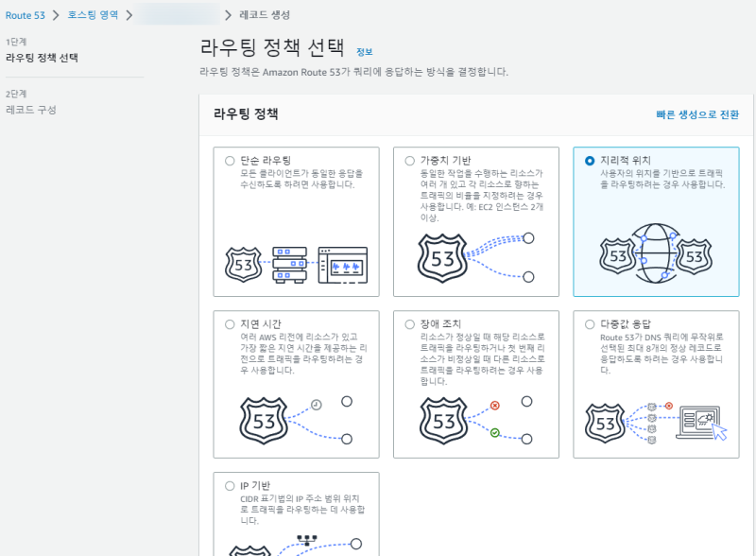Click 빠른 생성으로 전환 link
Image resolution: width=756 pixels, height=556 pixels.
click(x=697, y=114)
